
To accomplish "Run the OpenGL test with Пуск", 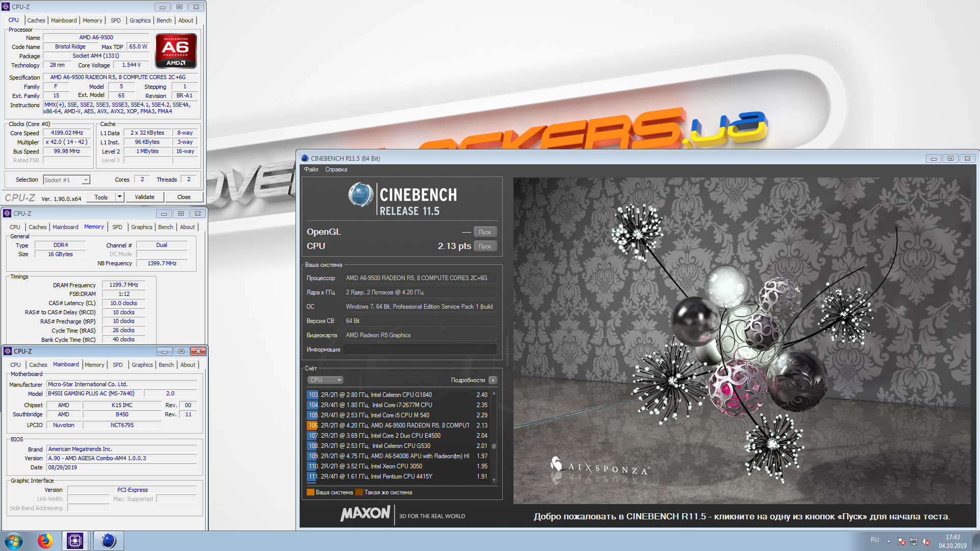I will coord(485,232).
